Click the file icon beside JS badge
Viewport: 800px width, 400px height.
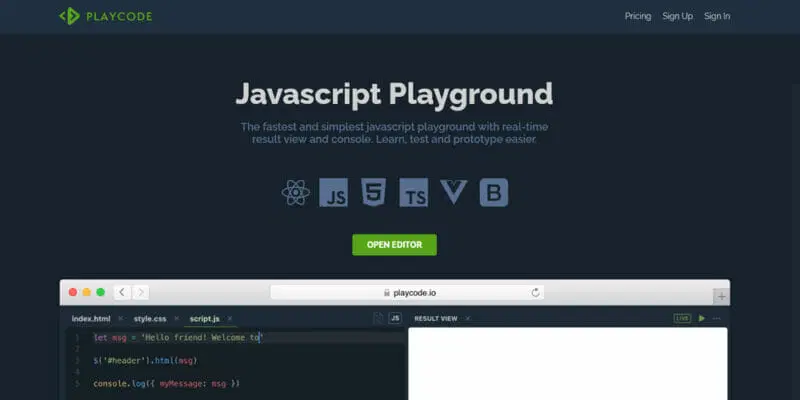[x=378, y=318]
